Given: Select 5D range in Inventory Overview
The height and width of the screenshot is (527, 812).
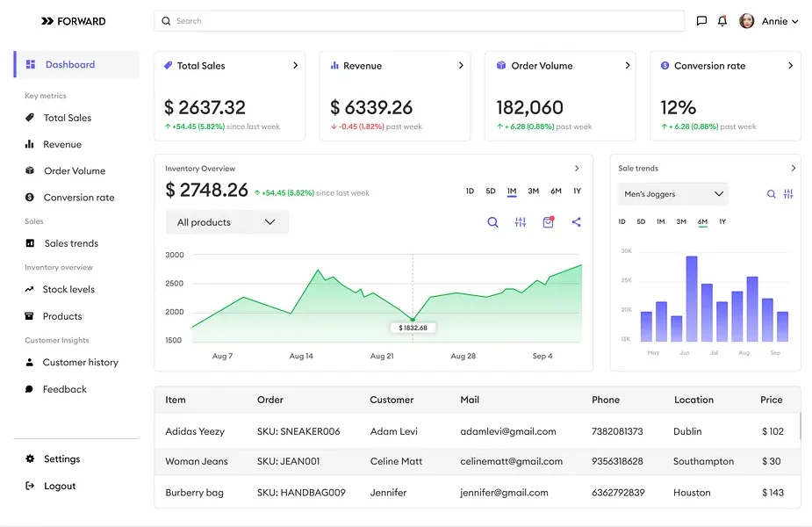Looking at the screenshot, I should (x=491, y=191).
